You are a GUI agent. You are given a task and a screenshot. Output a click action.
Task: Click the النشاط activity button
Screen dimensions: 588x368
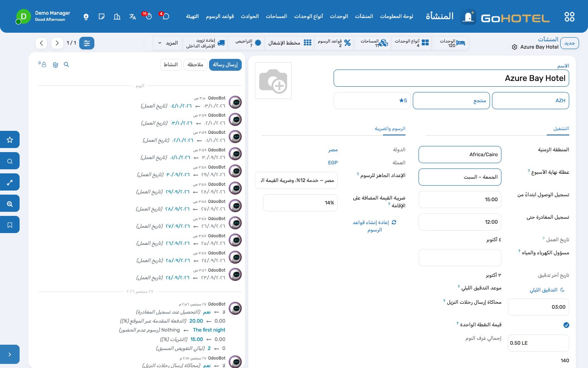click(171, 65)
